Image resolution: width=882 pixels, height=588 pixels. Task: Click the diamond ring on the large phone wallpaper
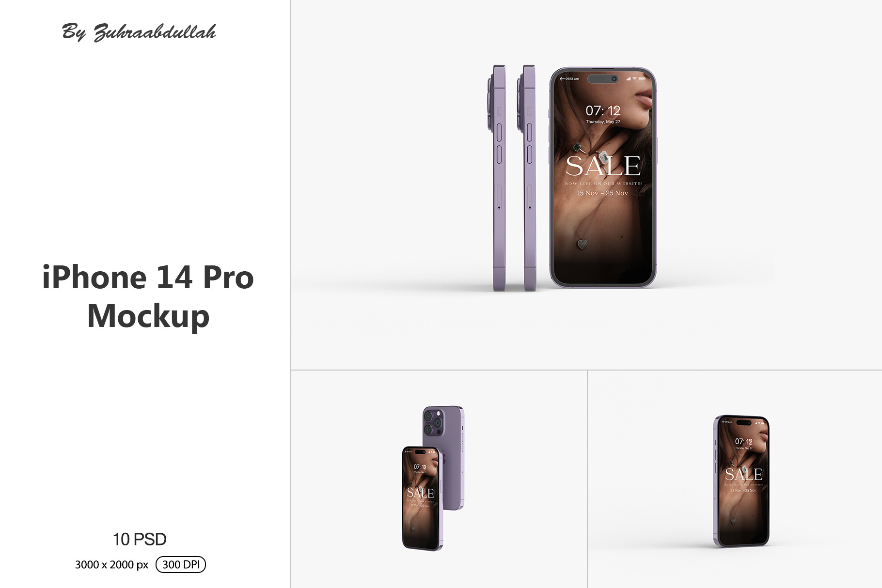pos(604,157)
